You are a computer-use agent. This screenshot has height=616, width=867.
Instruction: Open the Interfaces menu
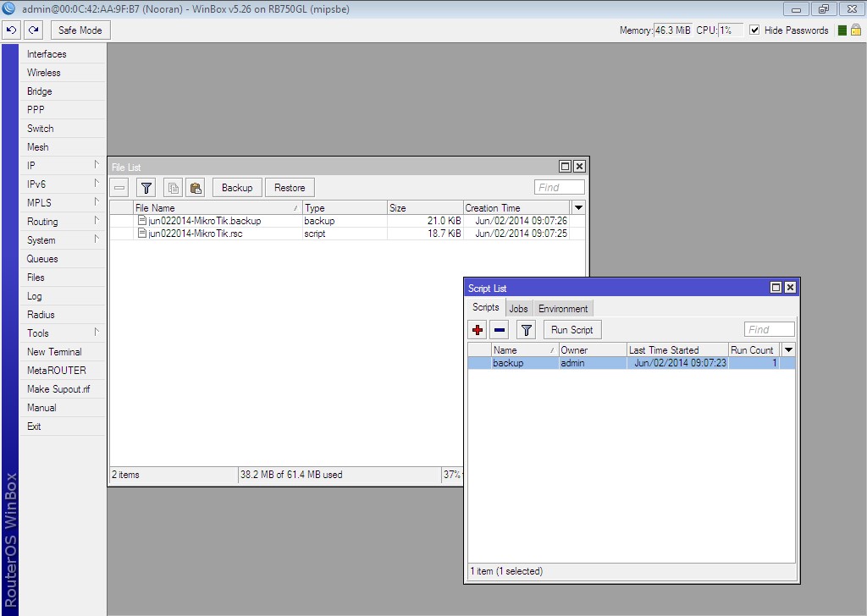(x=63, y=54)
